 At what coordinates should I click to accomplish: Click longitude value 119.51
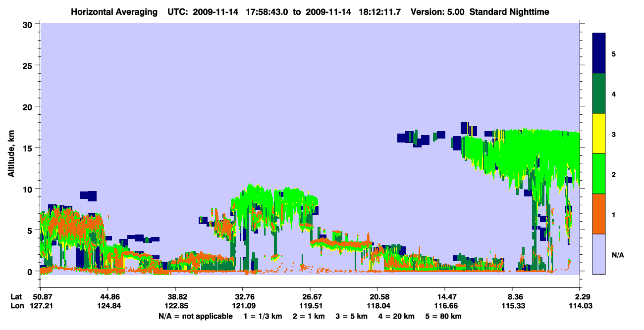310,306
